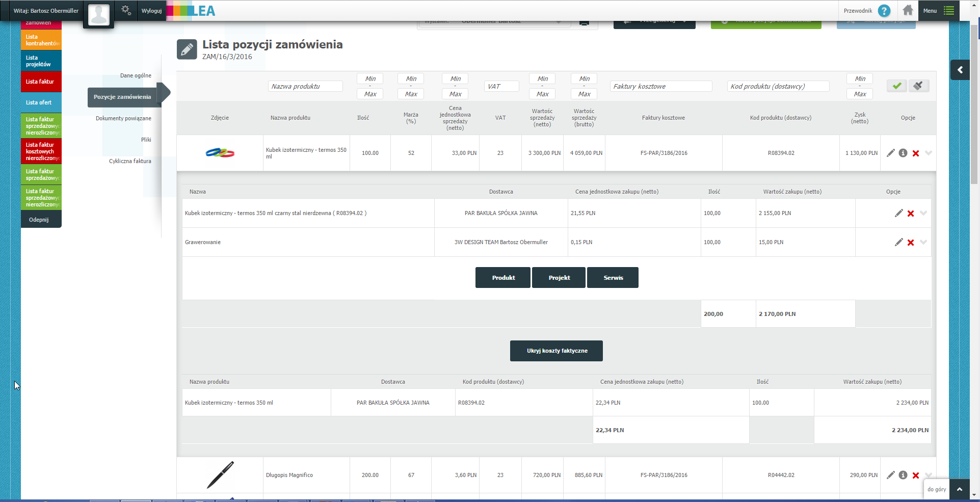Screen dimensions: 980x502
Task: Apply filters with green checkmark icon
Action: coord(896,86)
